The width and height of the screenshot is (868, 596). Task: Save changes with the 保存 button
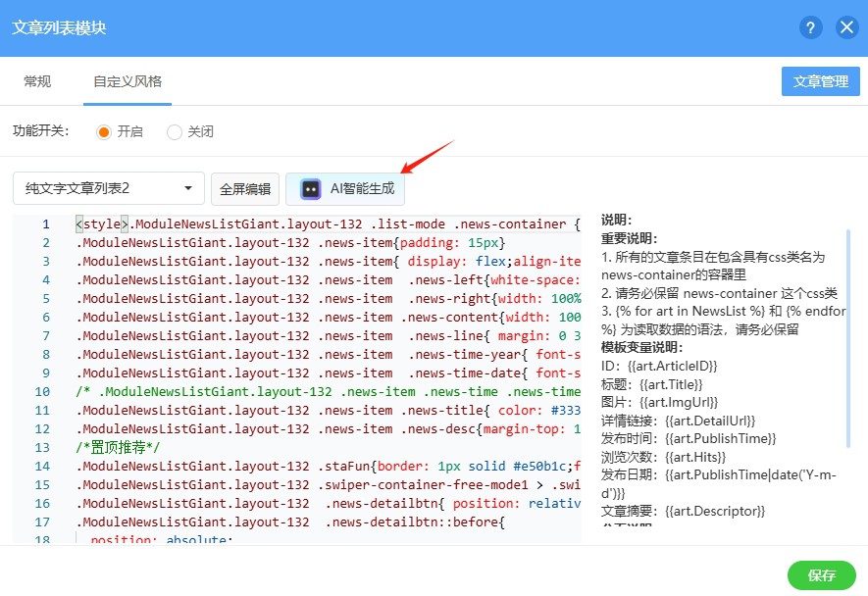point(821,575)
